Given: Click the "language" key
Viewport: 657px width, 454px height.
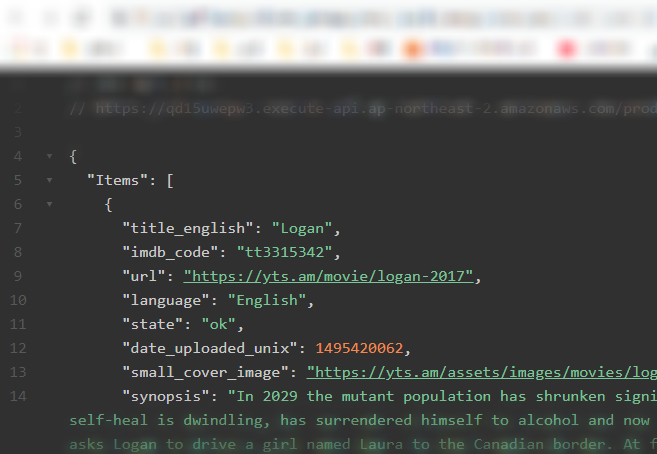Looking at the screenshot, I should pos(166,300).
